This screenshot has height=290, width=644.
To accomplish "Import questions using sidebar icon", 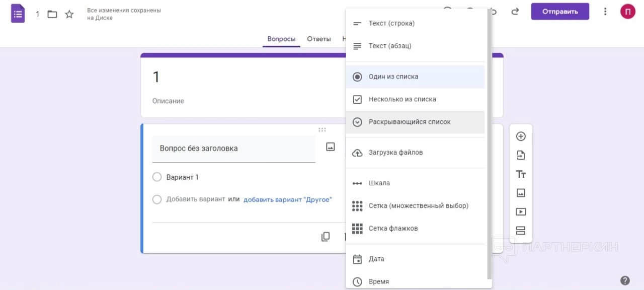I will pyautogui.click(x=521, y=156).
